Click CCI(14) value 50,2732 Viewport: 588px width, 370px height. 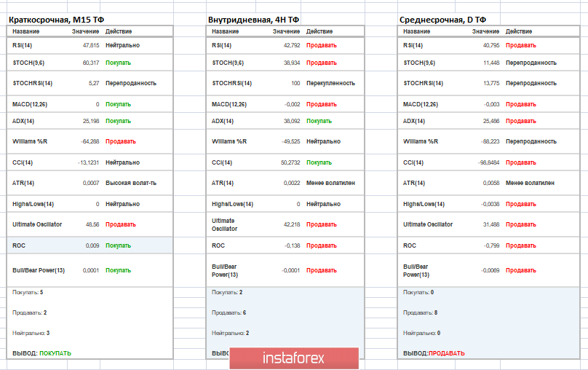(290, 162)
